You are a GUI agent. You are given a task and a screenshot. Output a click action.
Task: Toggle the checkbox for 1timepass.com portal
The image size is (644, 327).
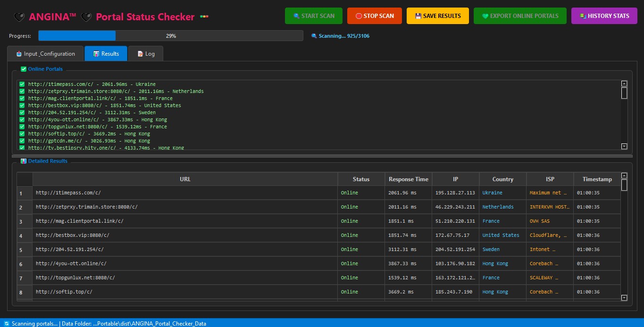point(22,84)
